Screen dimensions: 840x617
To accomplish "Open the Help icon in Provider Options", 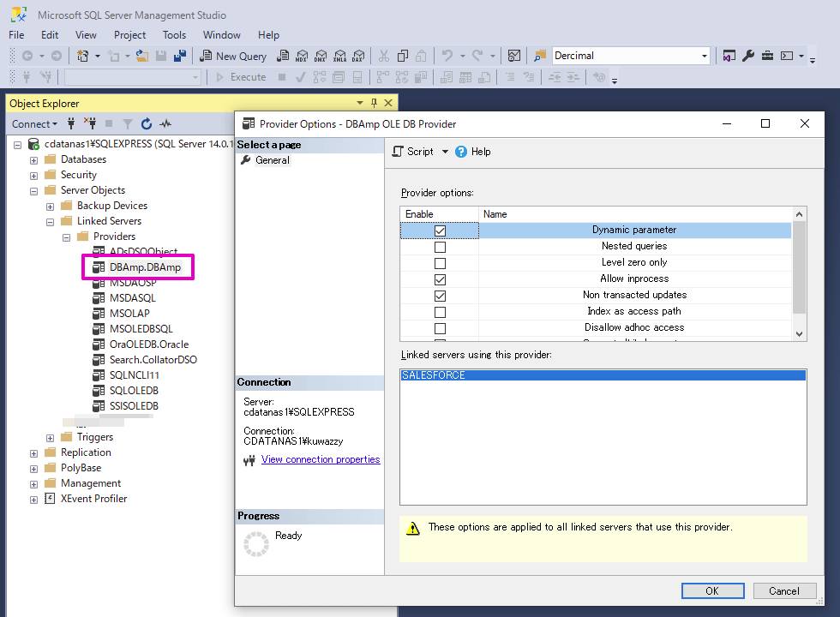I will pos(461,152).
